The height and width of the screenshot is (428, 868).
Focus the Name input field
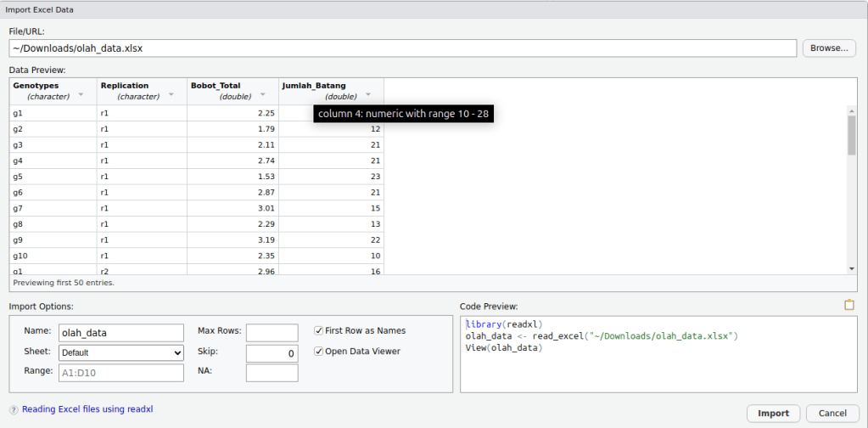(x=121, y=333)
